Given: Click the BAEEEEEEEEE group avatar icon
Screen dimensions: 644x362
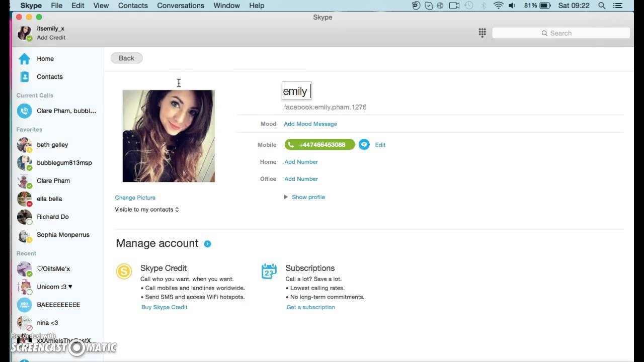Looking at the screenshot, I should [x=24, y=305].
